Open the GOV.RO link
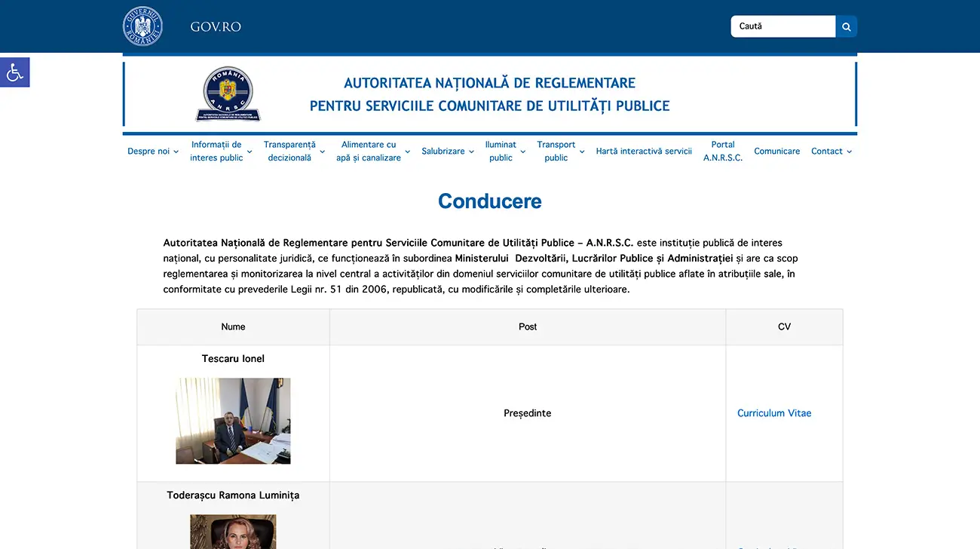 pos(216,26)
